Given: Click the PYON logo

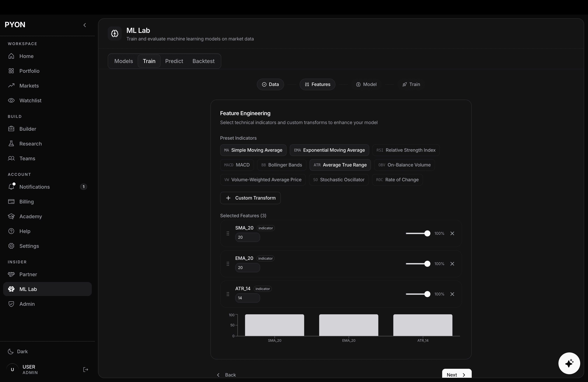Looking at the screenshot, I should 15,25.
